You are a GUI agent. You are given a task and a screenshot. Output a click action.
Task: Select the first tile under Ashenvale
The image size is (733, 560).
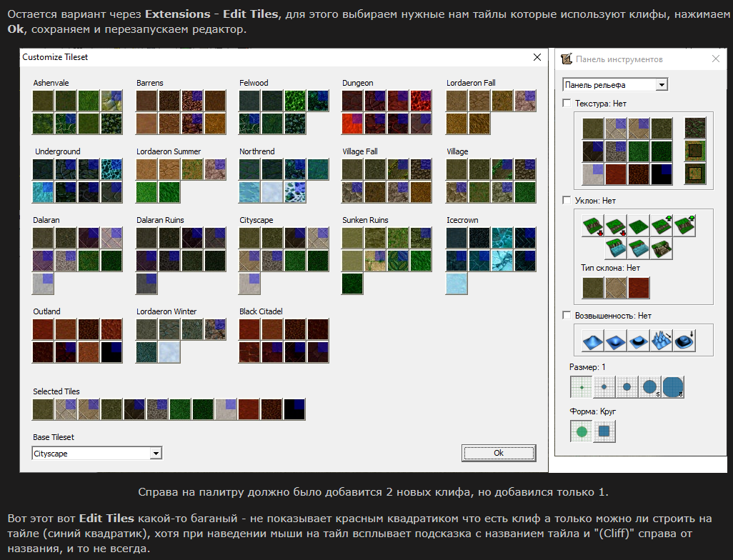coord(43,101)
